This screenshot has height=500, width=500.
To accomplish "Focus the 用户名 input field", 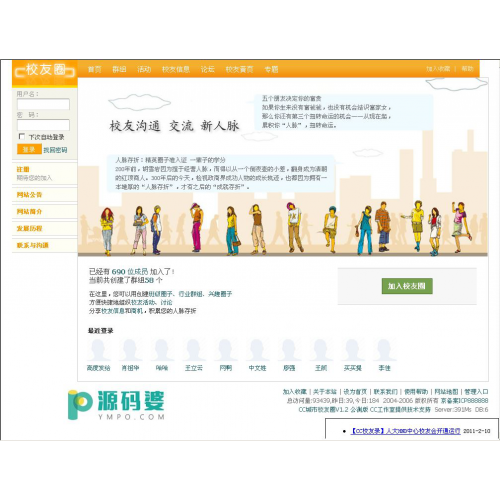I will (x=43, y=104).
